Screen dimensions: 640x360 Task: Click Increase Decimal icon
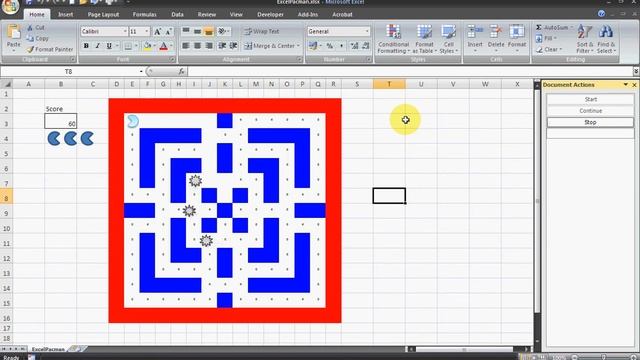(354, 46)
